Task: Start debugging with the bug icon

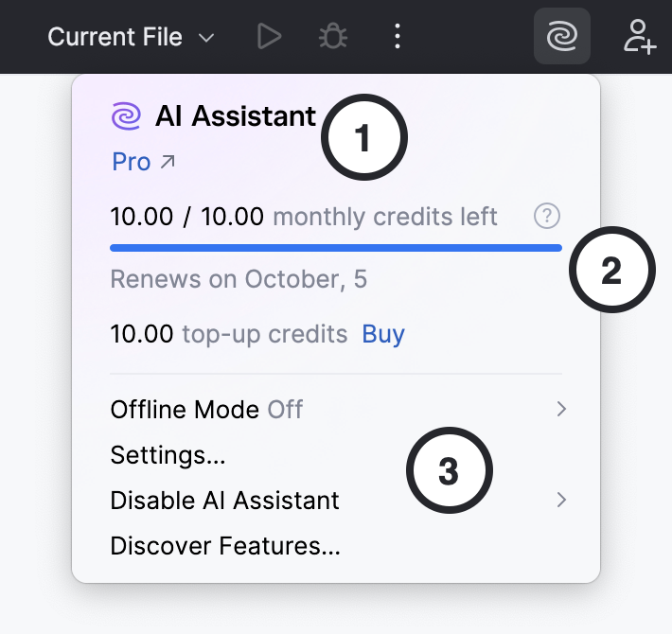Action: (x=333, y=37)
